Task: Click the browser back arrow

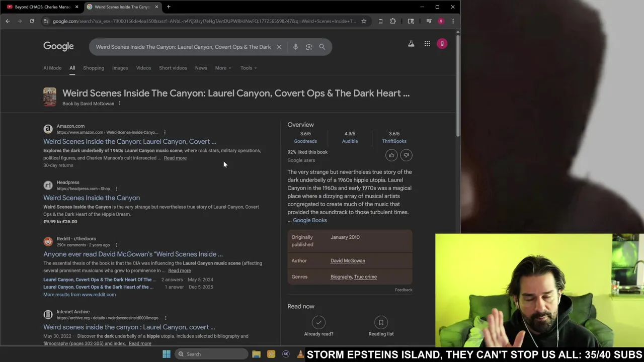Action: (8, 21)
